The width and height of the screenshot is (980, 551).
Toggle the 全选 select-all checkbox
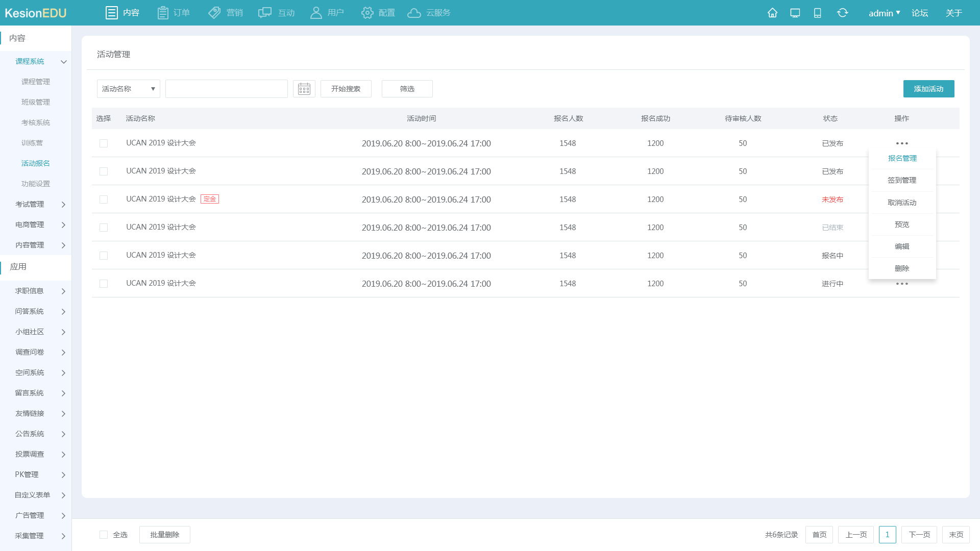[104, 535]
